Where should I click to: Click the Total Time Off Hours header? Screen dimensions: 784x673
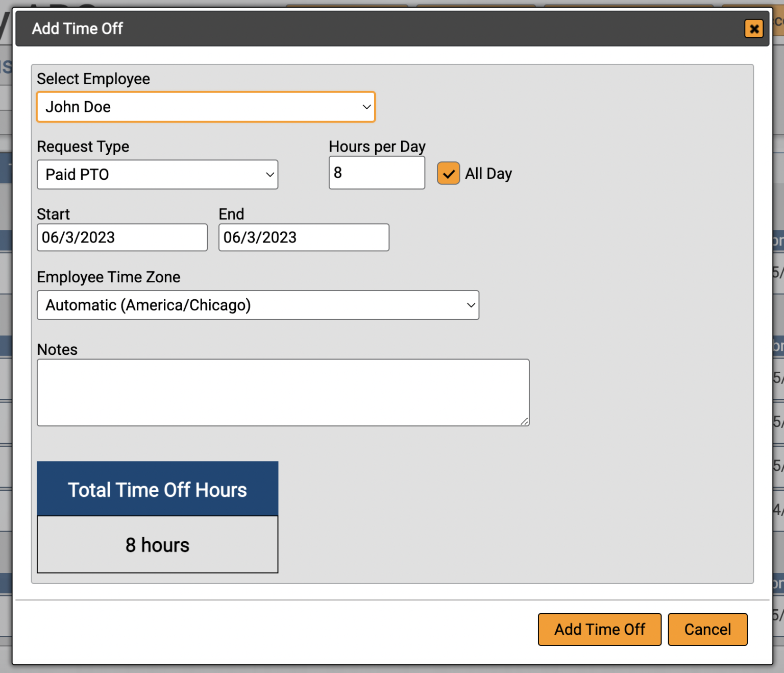pyautogui.click(x=157, y=489)
